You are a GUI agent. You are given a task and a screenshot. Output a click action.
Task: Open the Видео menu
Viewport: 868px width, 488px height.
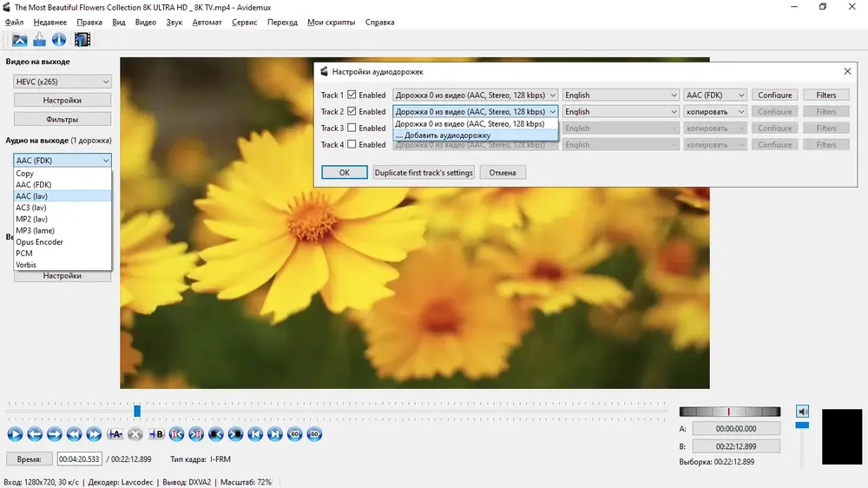point(146,23)
